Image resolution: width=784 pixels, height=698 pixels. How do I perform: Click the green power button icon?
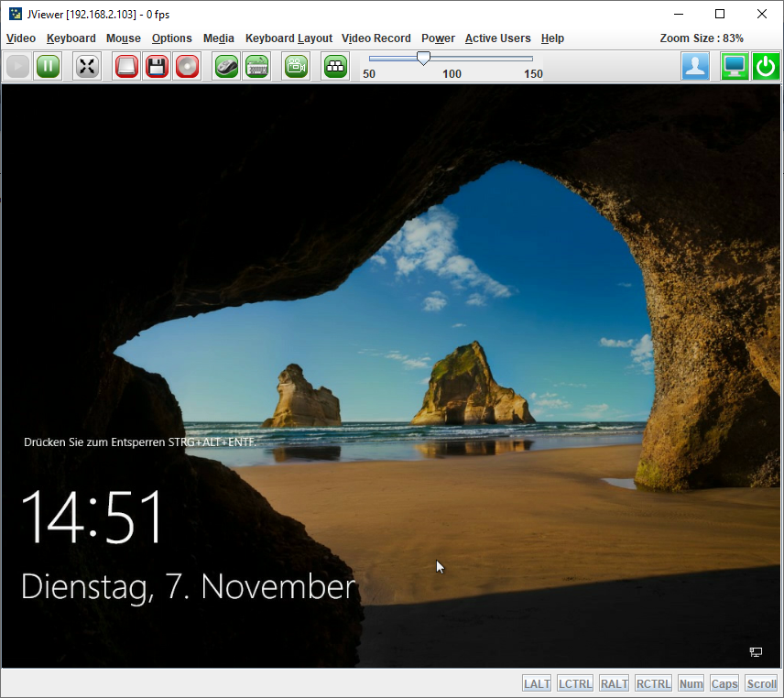click(766, 66)
